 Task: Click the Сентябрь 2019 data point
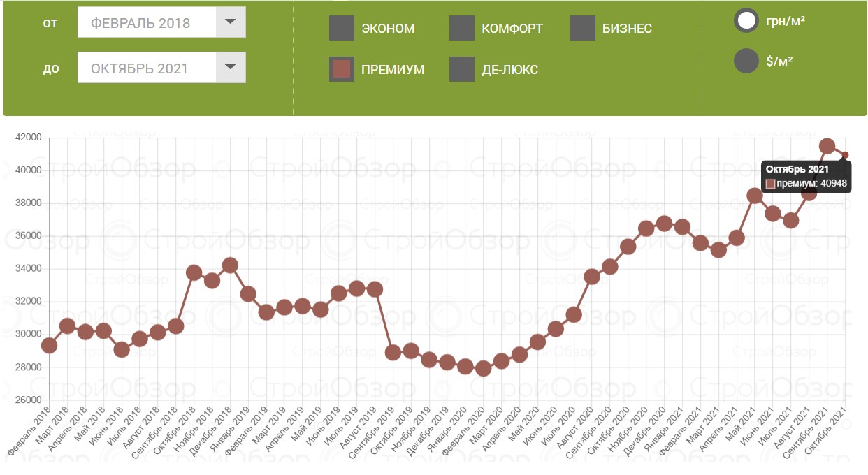[393, 352]
